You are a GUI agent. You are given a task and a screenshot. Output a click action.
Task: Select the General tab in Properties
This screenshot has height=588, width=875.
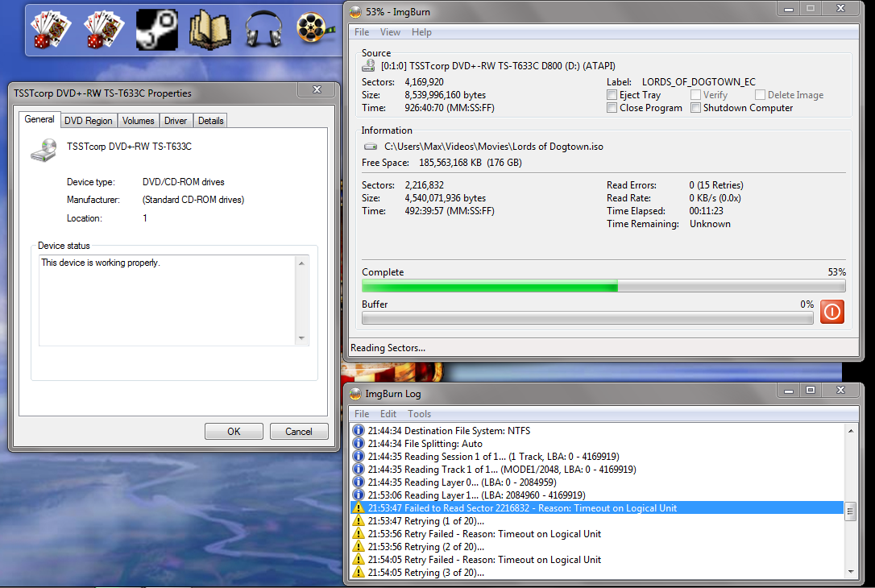(39, 119)
